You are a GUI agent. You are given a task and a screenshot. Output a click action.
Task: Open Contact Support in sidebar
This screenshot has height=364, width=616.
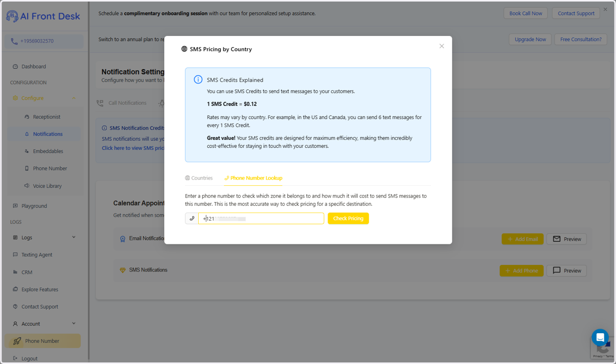(40, 306)
